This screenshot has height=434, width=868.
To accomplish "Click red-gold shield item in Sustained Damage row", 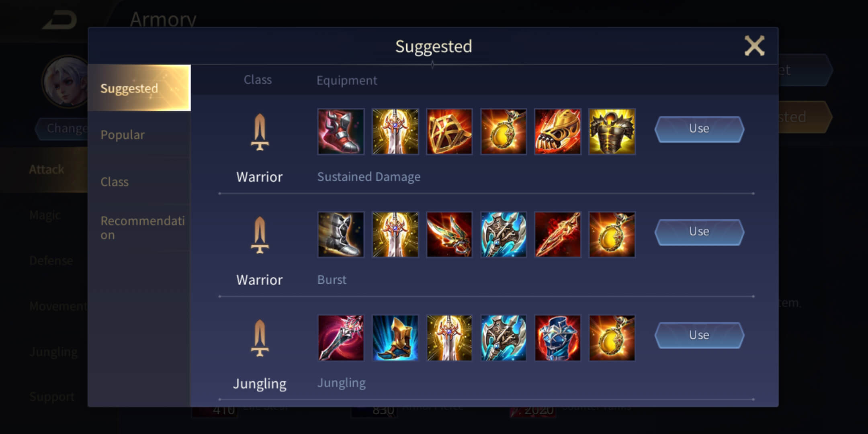I will 449,131.
